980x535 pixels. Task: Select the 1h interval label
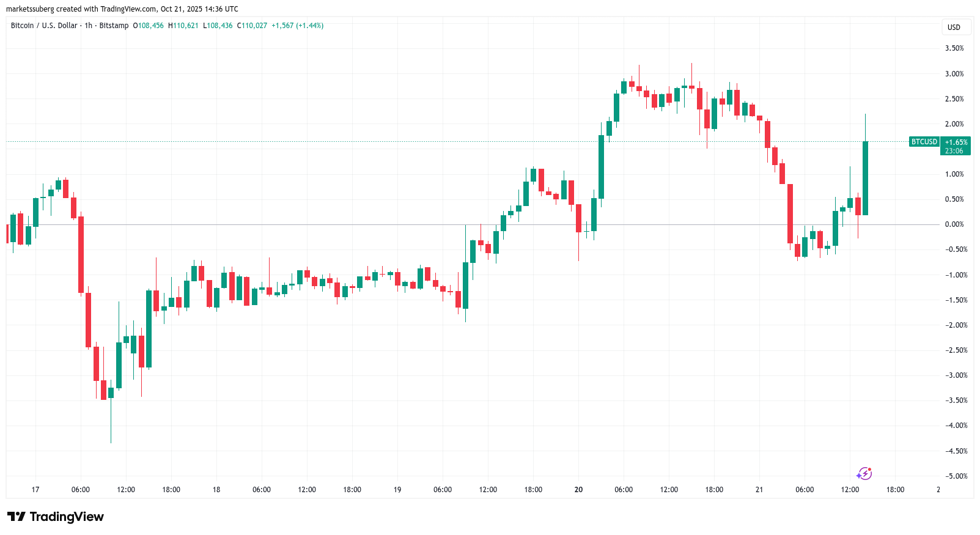tap(89, 26)
